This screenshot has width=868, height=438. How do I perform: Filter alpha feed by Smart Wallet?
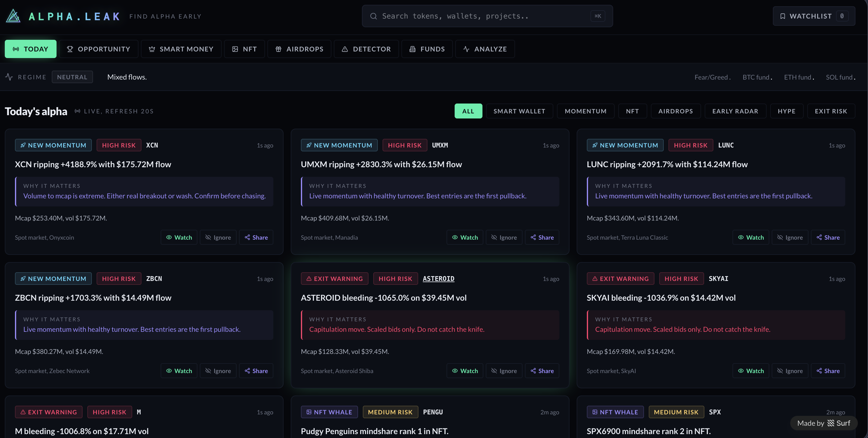[x=519, y=111]
